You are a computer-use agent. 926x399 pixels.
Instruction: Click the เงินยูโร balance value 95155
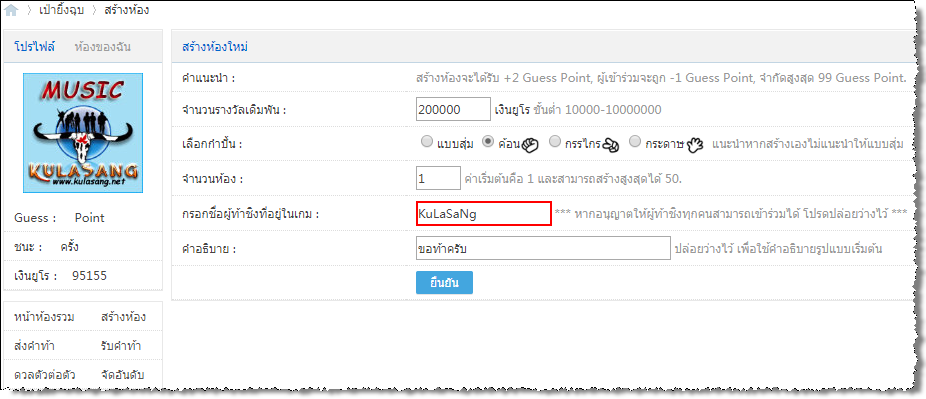[90, 276]
